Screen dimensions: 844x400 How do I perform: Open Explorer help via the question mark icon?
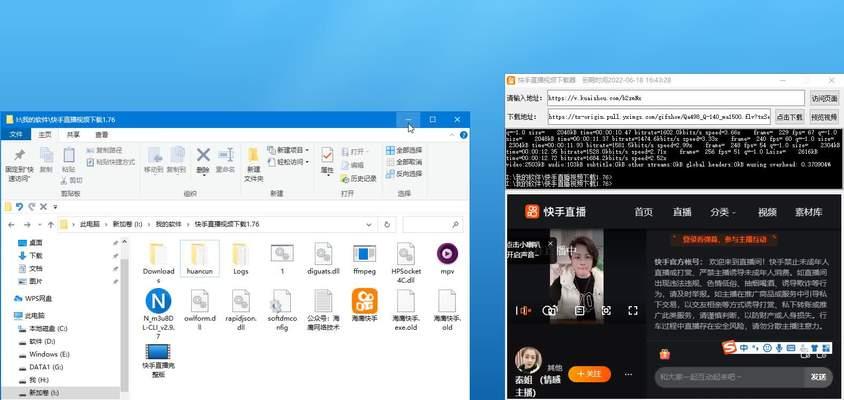click(463, 135)
